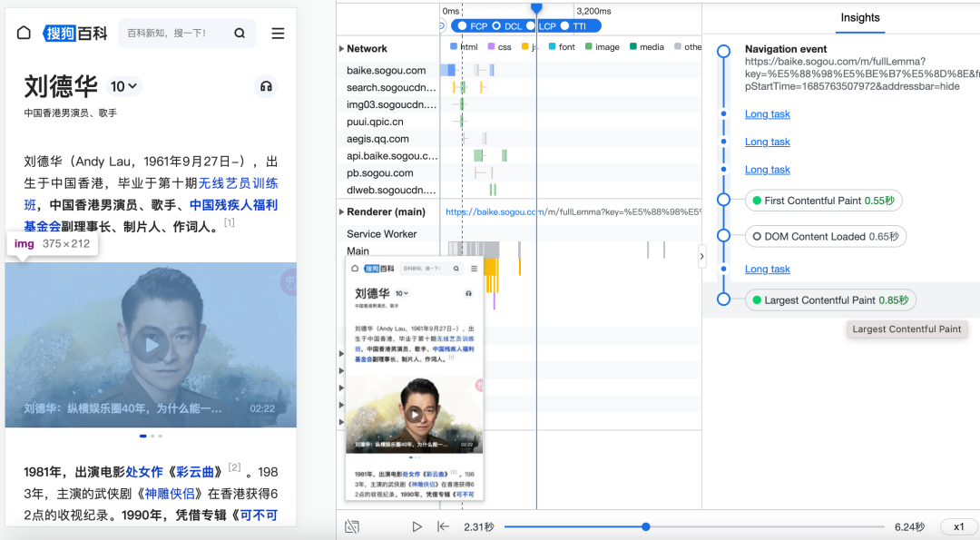This screenshot has height=540, width=980.
Task: Select the dlweb.sogoucdn network row
Action: 519,190
